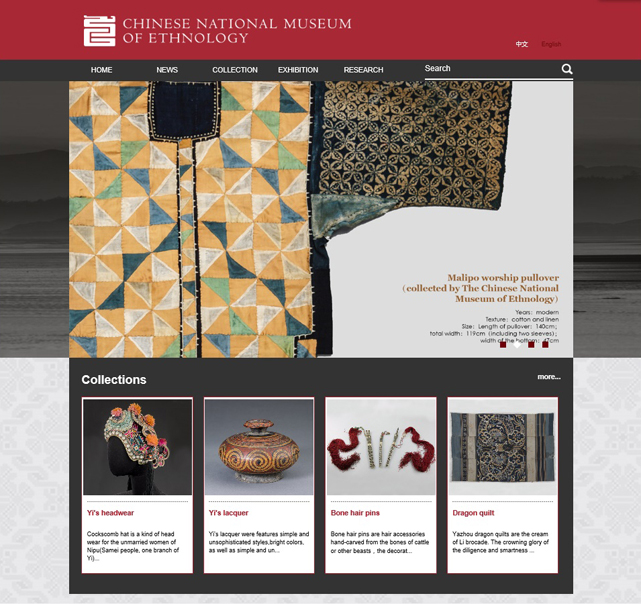Open the COLLECTION menu item

point(235,70)
